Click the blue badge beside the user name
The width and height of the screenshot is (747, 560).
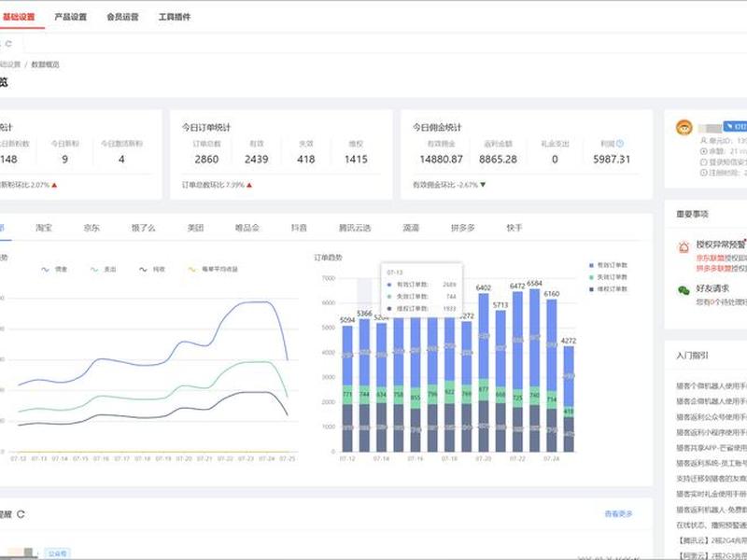point(735,126)
